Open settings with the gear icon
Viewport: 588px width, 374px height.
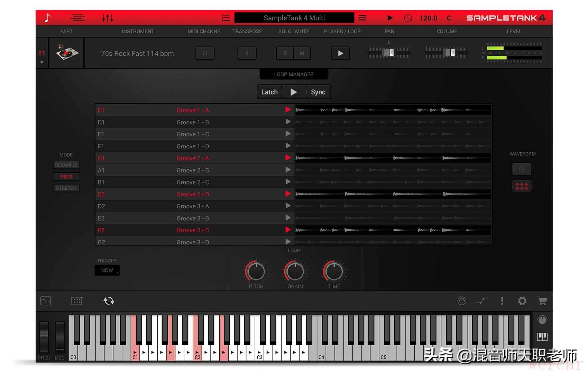click(522, 301)
